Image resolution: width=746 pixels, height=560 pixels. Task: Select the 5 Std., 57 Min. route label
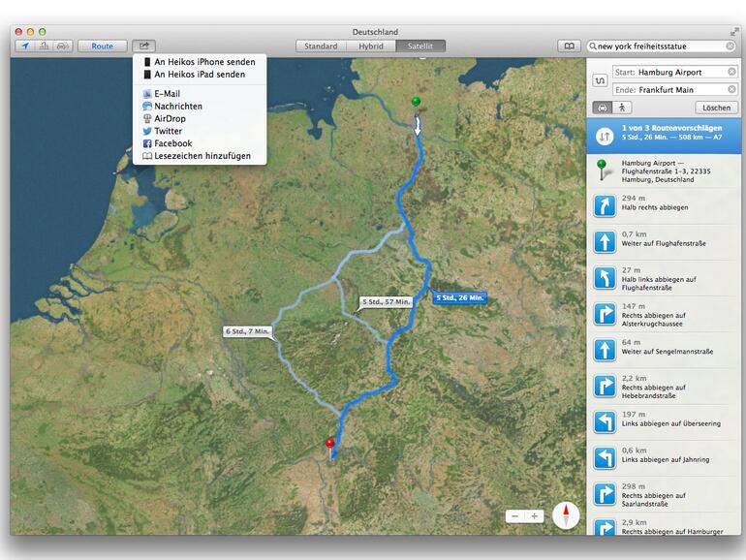click(386, 302)
